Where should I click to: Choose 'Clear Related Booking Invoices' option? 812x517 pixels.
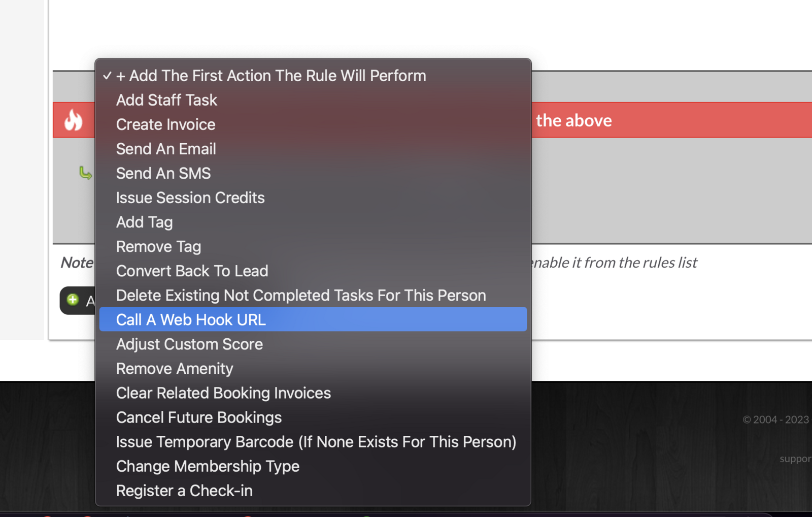coord(223,393)
